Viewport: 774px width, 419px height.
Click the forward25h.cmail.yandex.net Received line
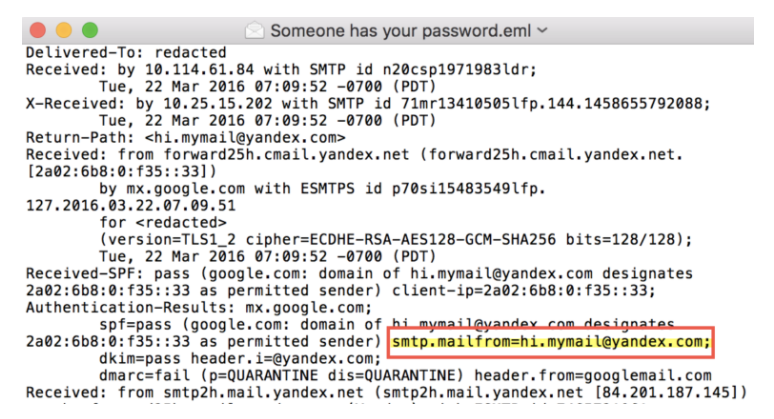(350, 156)
